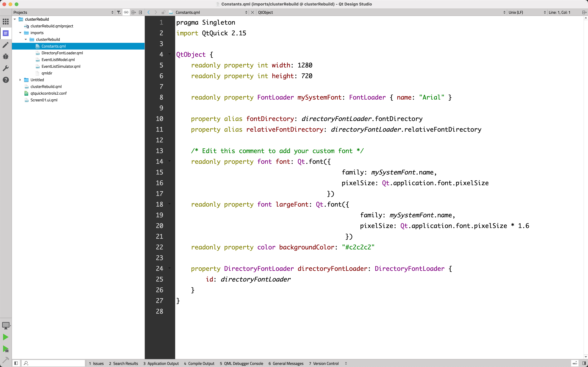Open Screen01.ui.qml in project tree
This screenshot has width=588, height=367.
[x=44, y=100]
